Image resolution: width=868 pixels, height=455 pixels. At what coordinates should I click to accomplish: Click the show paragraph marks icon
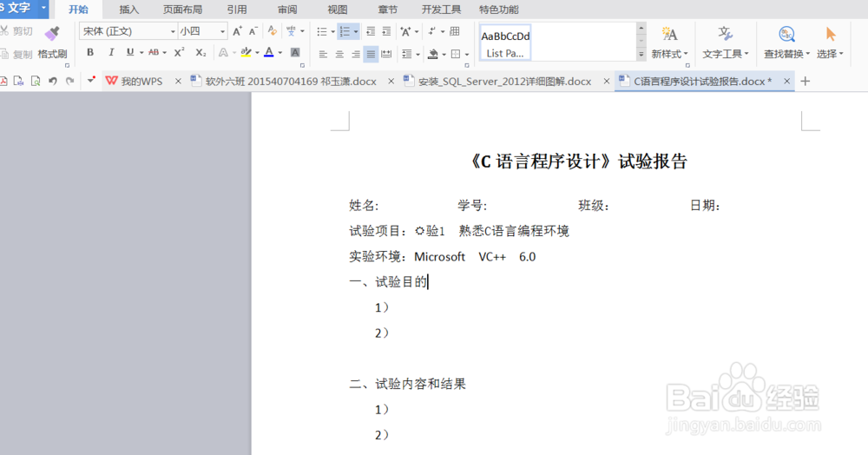pos(432,31)
